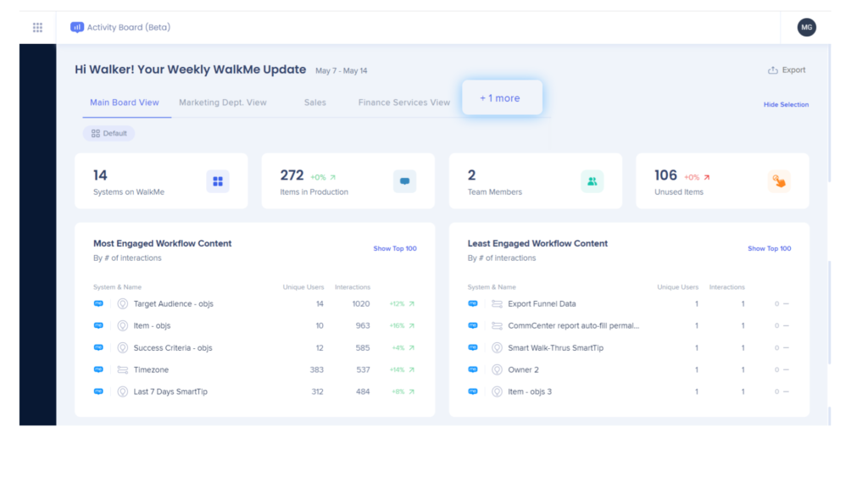Viewport: 868px width, 488px height.
Task: Select the Last 7 Days SmartTip row name
Action: [x=170, y=391]
